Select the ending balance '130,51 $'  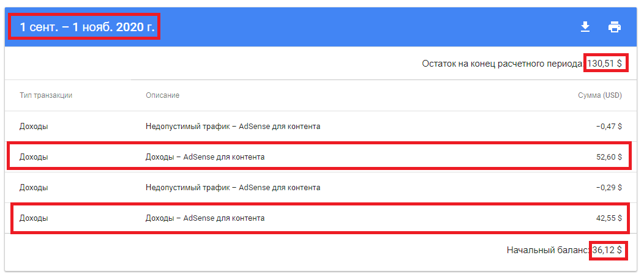[x=604, y=64]
